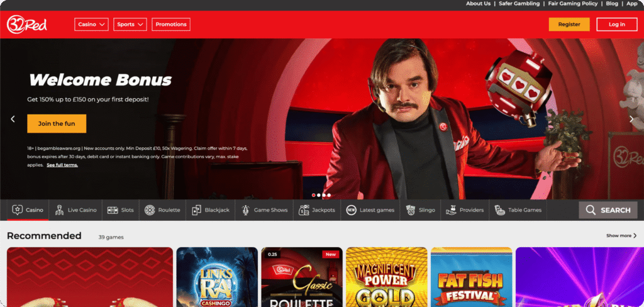Click the magnifying glass search icon

coord(591,210)
